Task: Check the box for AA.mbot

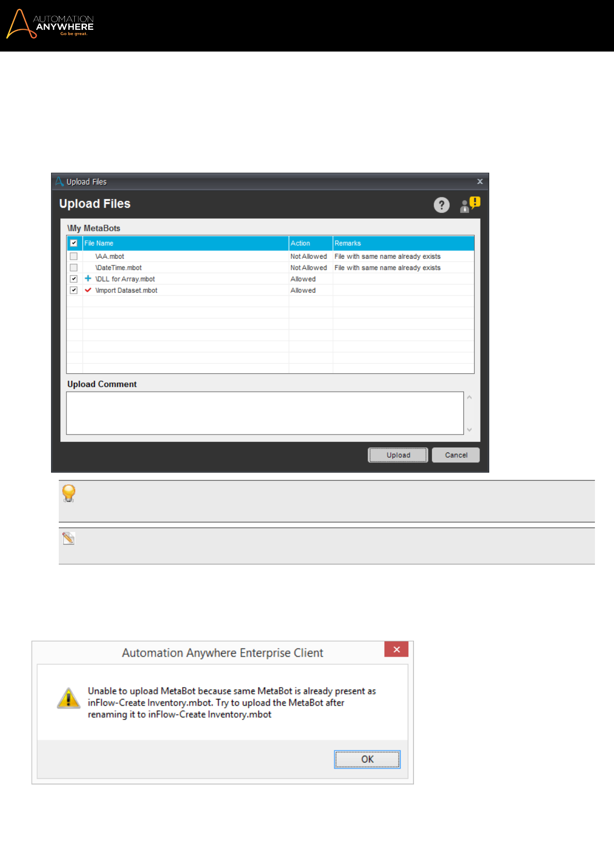Action: tap(74, 256)
